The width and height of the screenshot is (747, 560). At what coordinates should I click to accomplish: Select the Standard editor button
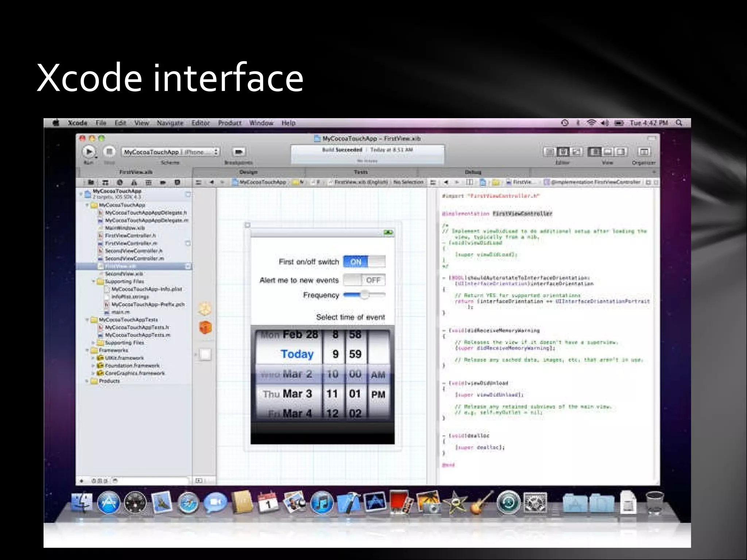(x=549, y=152)
